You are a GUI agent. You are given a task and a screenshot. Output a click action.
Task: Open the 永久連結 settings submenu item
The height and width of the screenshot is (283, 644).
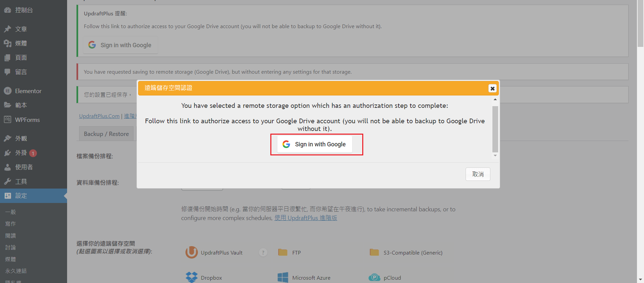point(16,271)
